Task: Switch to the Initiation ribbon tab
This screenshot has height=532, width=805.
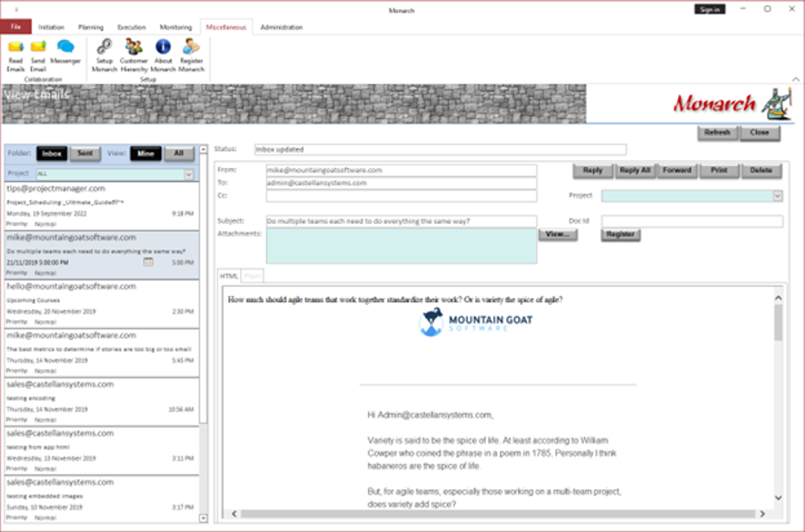Action: 51,27
